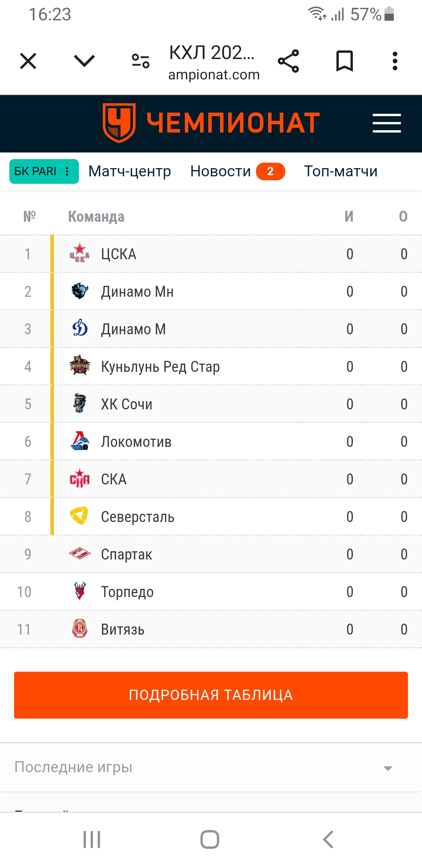Open the hamburger menu in Чемпионат header
Viewport: 422px width, 868px height.
coord(386,123)
